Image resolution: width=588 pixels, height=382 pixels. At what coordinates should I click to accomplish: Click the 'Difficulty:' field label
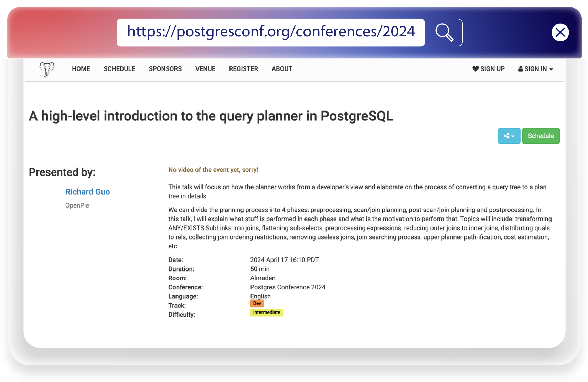(181, 315)
